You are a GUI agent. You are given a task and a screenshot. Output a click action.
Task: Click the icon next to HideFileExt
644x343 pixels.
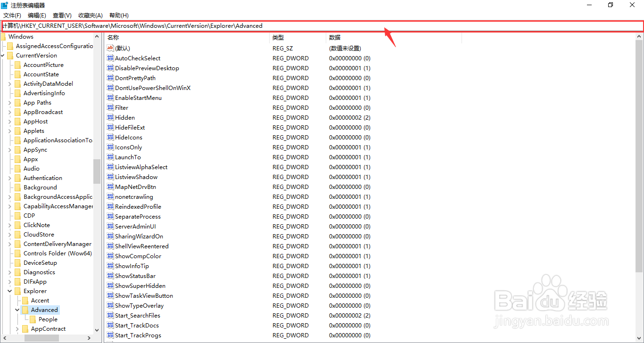coord(110,127)
